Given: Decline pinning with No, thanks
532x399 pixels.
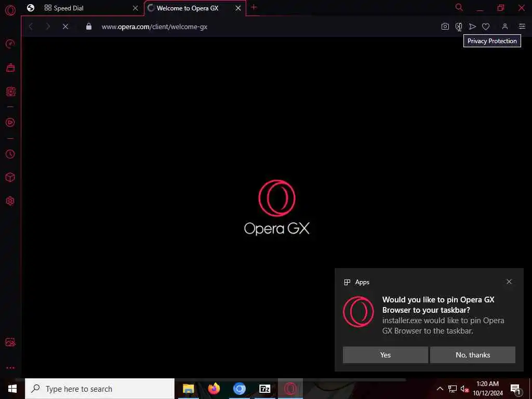Looking at the screenshot, I should click(x=473, y=355).
